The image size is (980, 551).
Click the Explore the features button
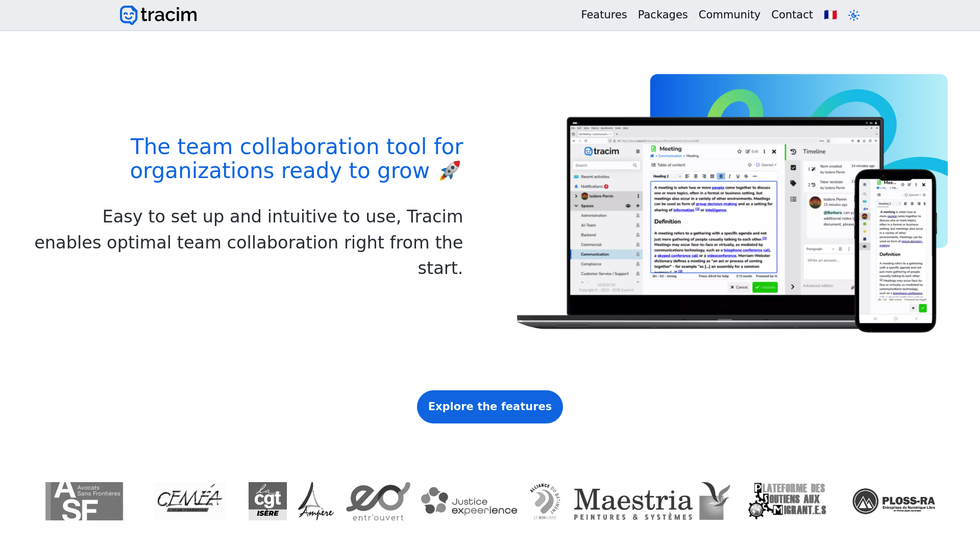pos(489,407)
